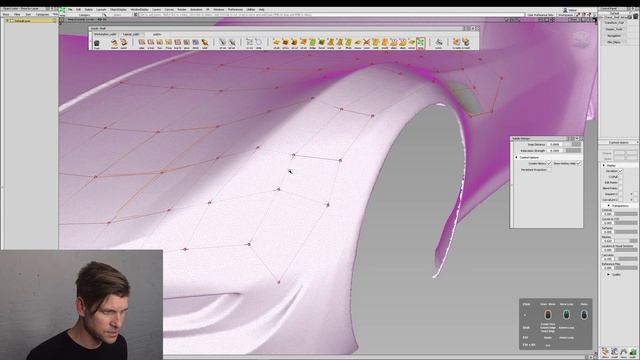Viewport: 640px width, 360px height.
Task: Select the red-outlined green retopology tool icon
Action: tap(420, 42)
